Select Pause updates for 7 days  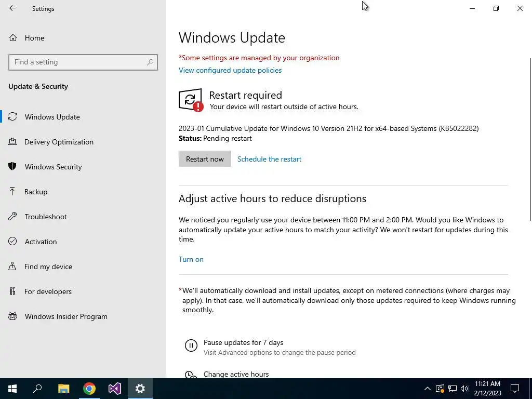pyautogui.click(x=243, y=342)
